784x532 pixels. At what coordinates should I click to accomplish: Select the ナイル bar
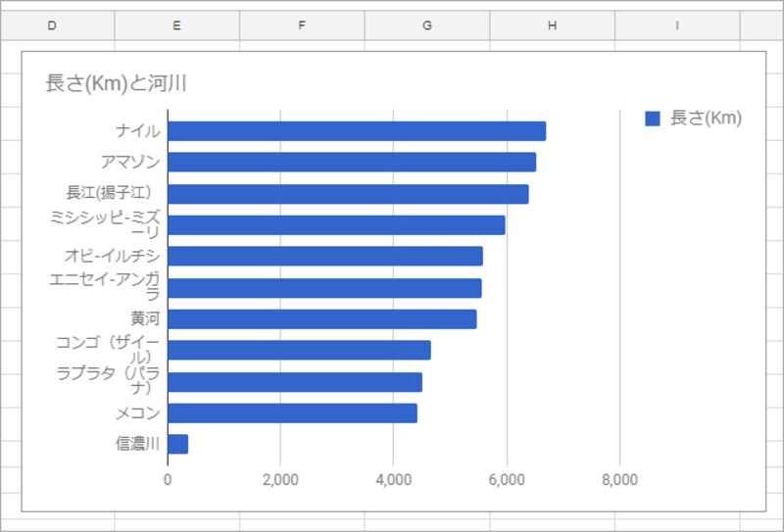click(x=357, y=131)
